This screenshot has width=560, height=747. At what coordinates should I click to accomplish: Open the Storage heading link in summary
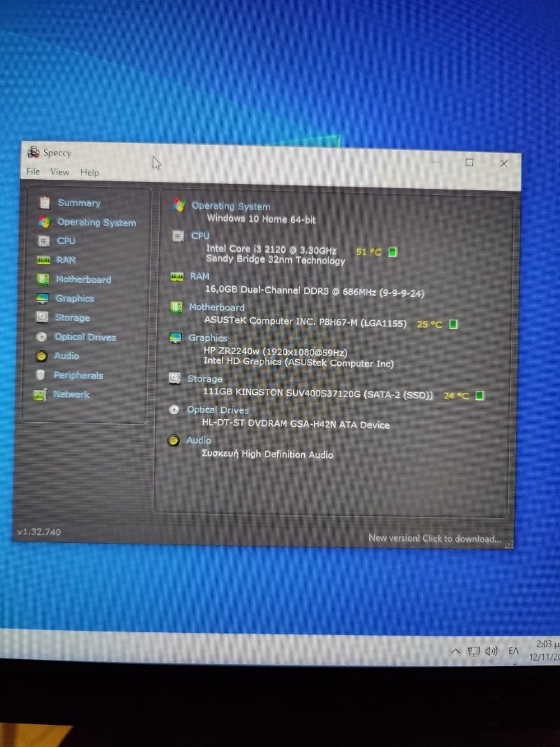(205, 379)
